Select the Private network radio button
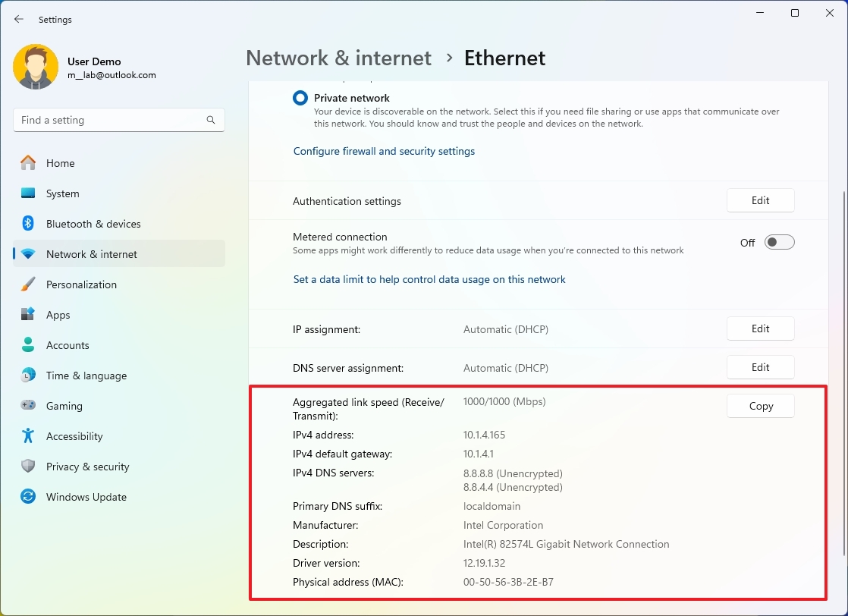 [x=301, y=98]
